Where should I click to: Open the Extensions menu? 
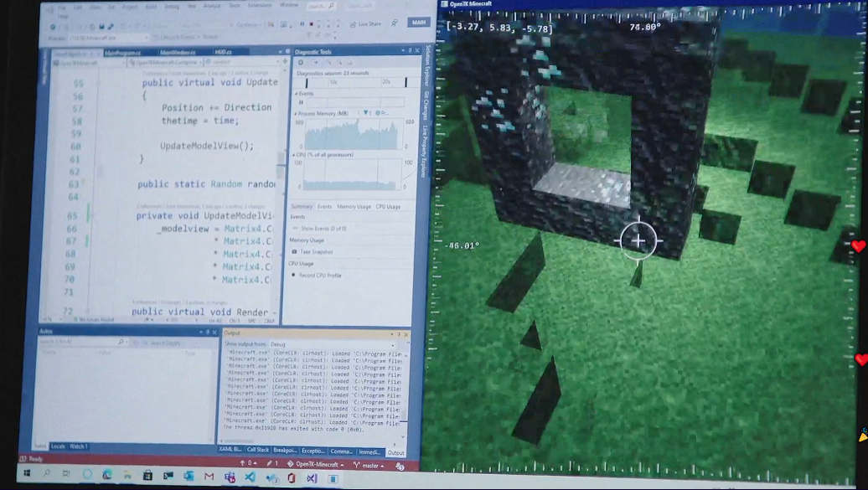260,6
